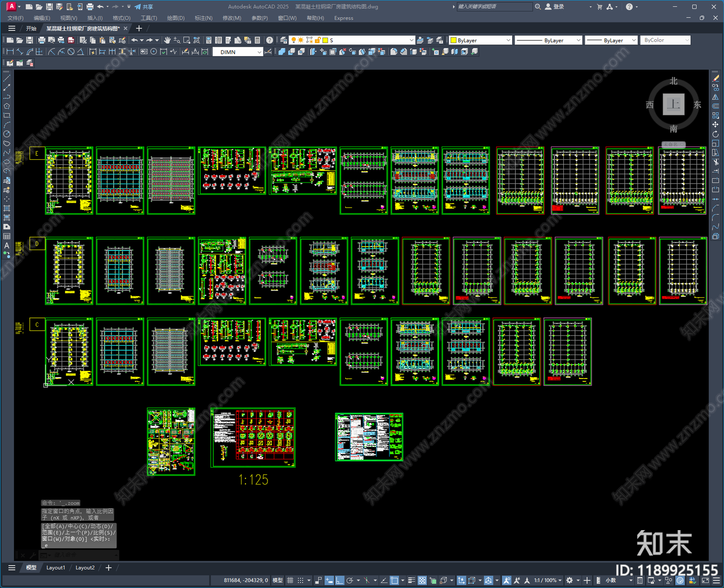The image size is (724, 588).
Task: Toggle lineweight display in status bar
Action: (411, 580)
